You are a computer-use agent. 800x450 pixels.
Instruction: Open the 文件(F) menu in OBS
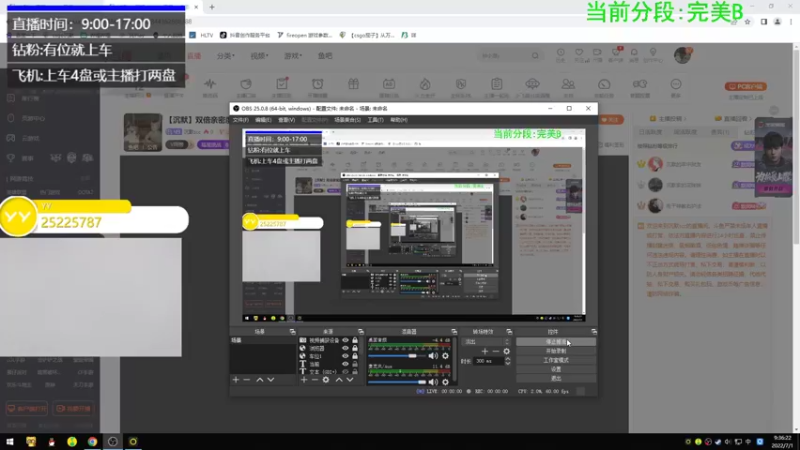pos(241,120)
